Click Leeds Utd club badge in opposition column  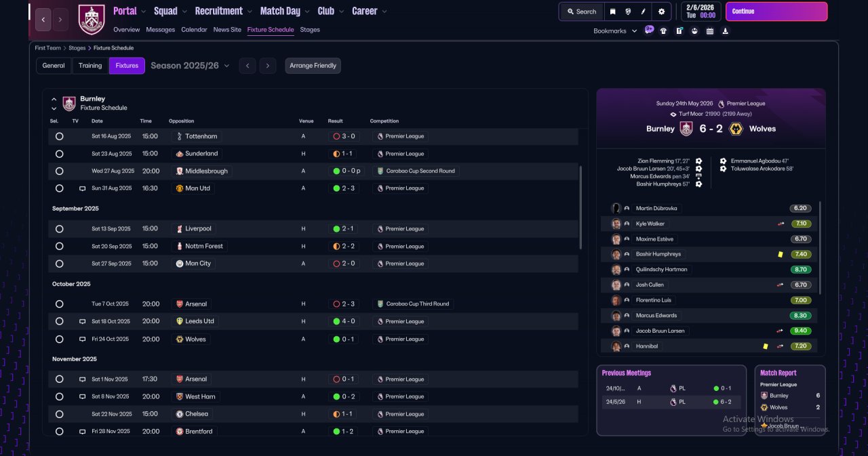coord(180,321)
